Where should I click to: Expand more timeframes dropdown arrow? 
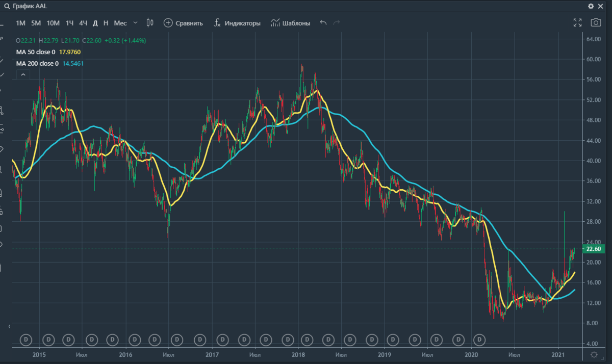[x=135, y=22]
